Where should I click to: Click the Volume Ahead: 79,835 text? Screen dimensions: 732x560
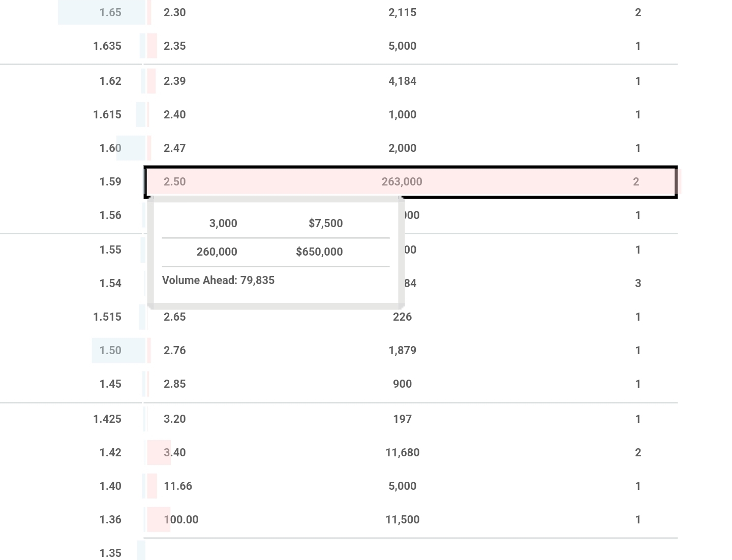218,281
